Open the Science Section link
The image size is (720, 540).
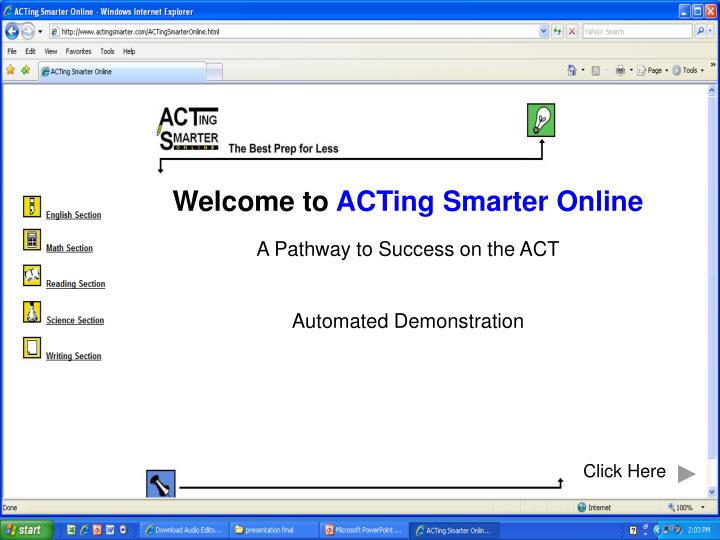(x=75, y=320)
